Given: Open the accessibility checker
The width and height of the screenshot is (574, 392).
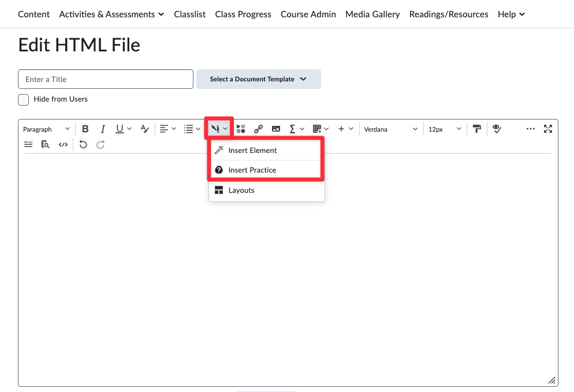Looking at the screenshot, I should pyautogui.click(x=497, y=129).
